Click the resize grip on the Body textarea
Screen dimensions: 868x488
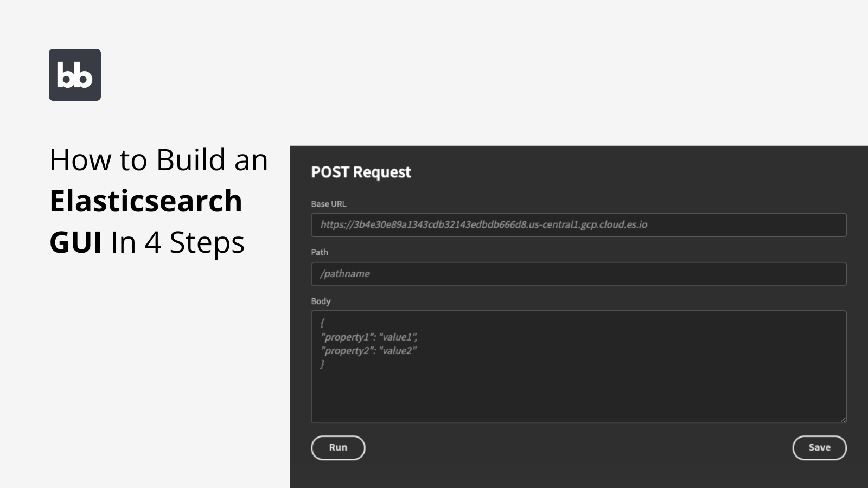click(x=843, y=419)
